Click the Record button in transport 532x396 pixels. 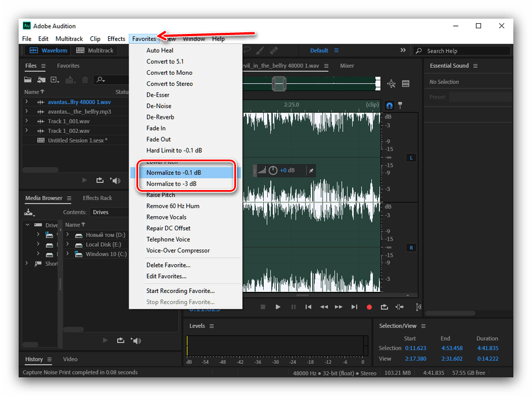[x=369, y=307]
